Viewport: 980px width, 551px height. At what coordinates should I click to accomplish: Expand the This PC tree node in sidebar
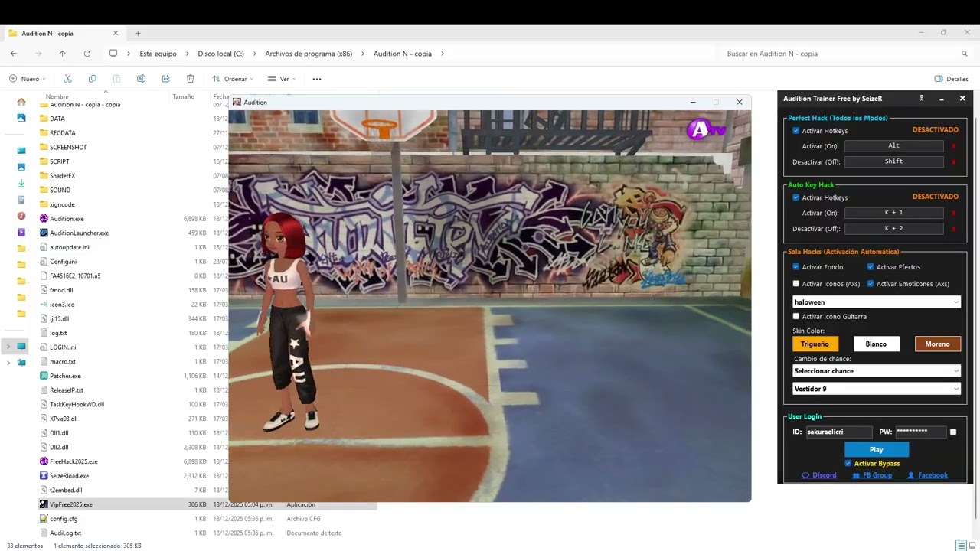(x=8, y=347)
